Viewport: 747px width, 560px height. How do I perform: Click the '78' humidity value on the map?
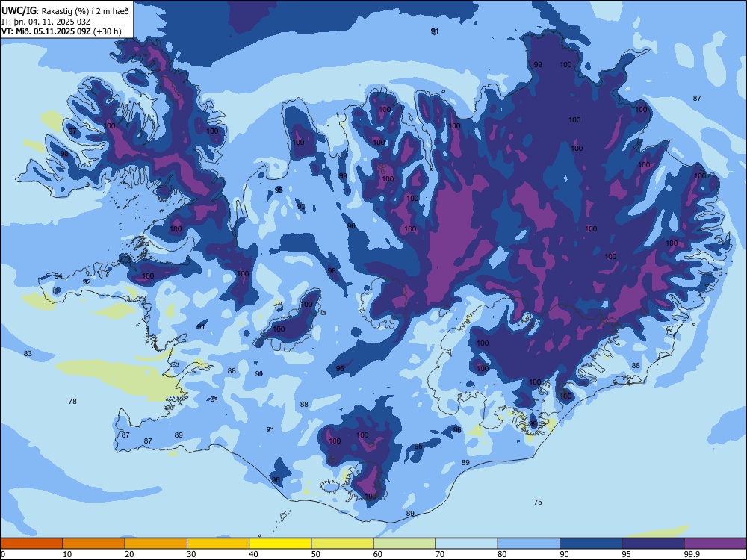point(72,402)
